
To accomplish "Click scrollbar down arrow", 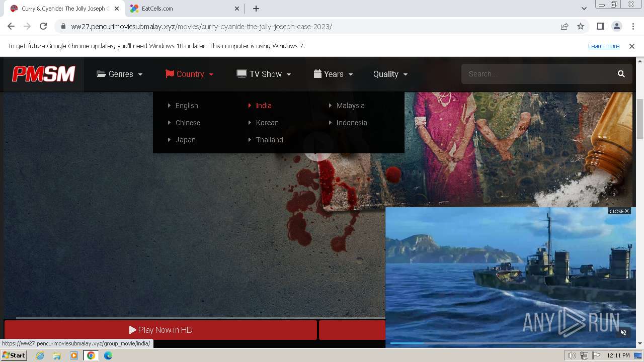I will pyautogui.click(x=640, y=344).
